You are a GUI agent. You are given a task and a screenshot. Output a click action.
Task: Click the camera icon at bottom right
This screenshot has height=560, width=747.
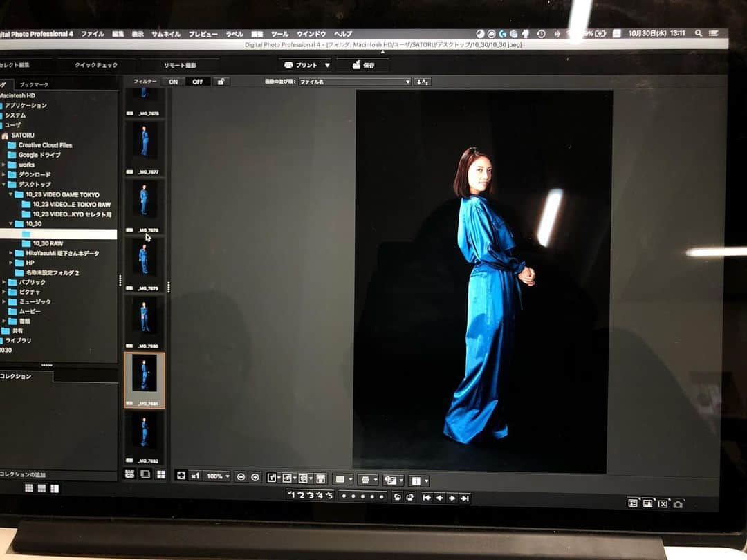[x=678, y=504]
